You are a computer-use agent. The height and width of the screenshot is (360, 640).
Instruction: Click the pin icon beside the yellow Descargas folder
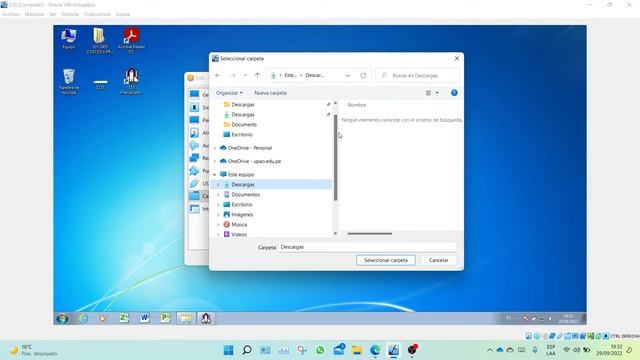(x=329, y=104)
